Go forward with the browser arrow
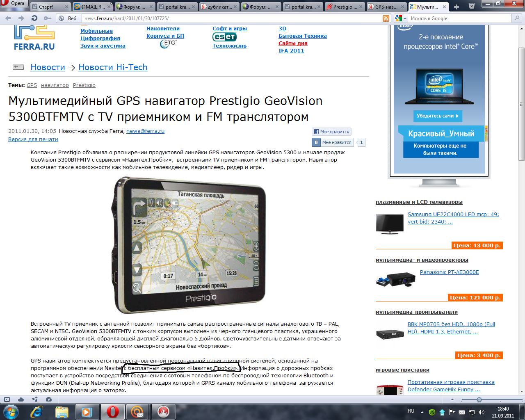 21,18
